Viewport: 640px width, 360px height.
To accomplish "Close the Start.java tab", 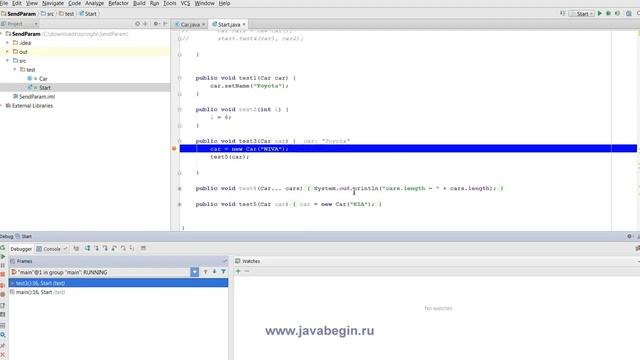I will coord(244,24).
